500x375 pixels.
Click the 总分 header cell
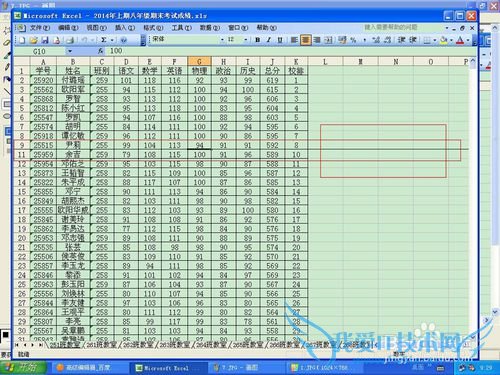coord(272,71)
